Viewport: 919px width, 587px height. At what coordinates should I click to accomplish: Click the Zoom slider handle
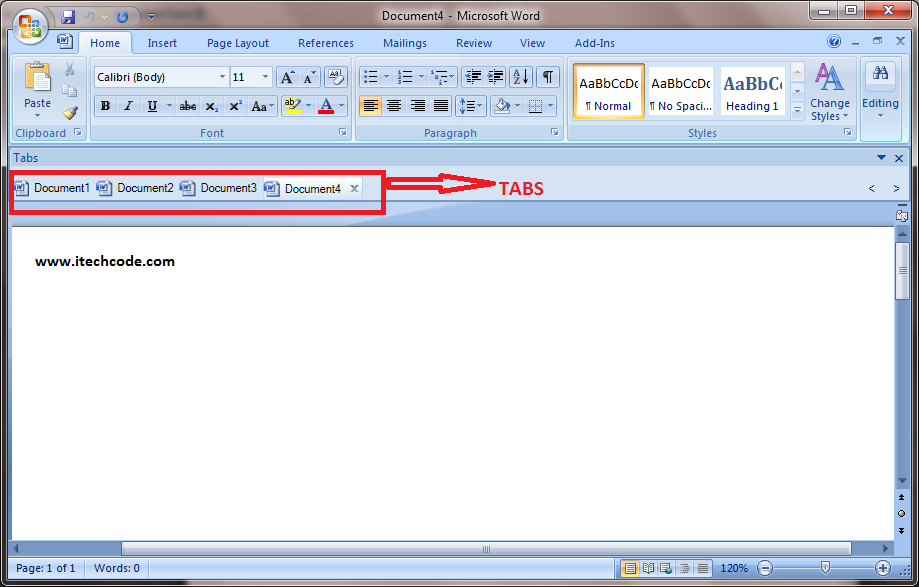[825, 567]
